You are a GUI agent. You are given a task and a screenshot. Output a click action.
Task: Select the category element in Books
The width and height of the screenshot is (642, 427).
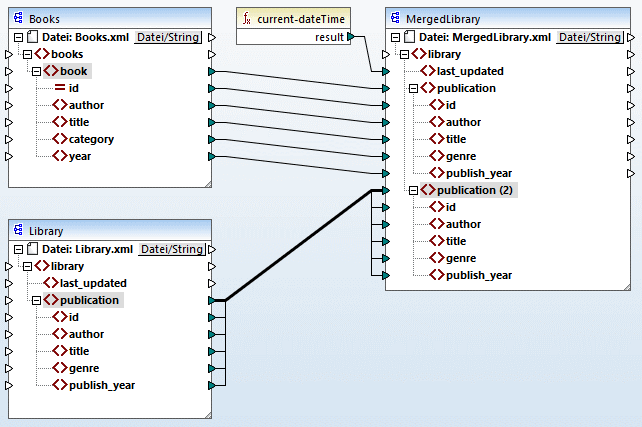pos(90,139)
